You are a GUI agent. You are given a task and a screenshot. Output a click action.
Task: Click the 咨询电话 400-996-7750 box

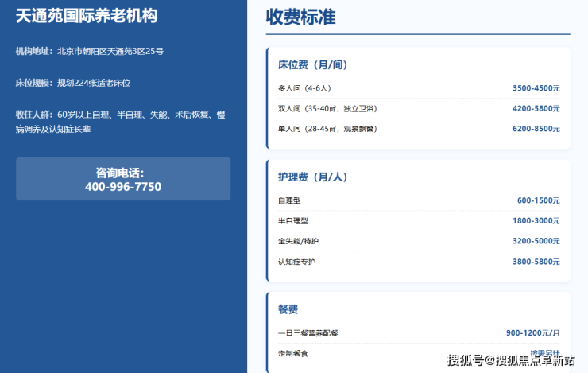[123, 179]
